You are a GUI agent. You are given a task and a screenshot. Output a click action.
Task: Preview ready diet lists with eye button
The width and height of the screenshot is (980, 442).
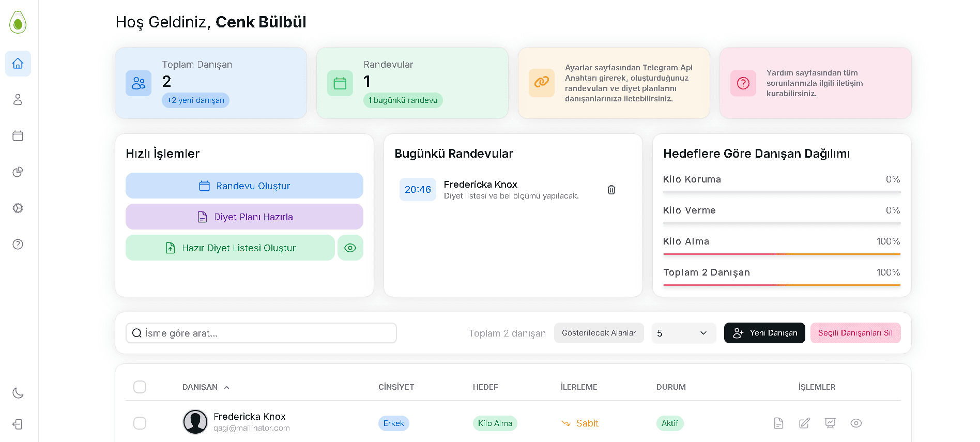[x=350, y=248]
